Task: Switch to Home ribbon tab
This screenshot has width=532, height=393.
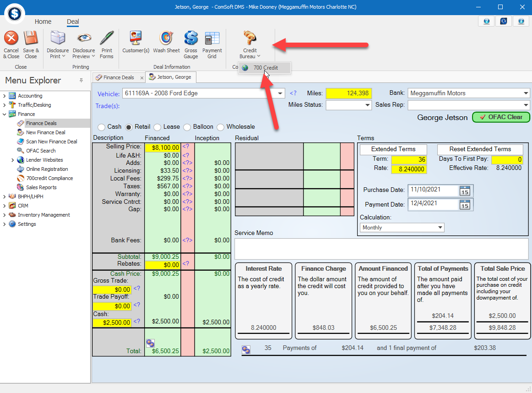Action: pyautogui.click(x=43, y=22)
